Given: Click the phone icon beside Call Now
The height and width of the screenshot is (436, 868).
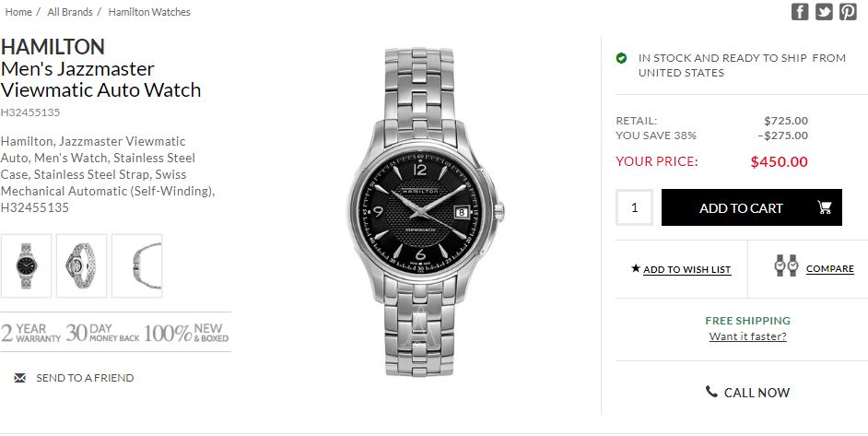Looking at the screenshot, I should tap(711, 392).
